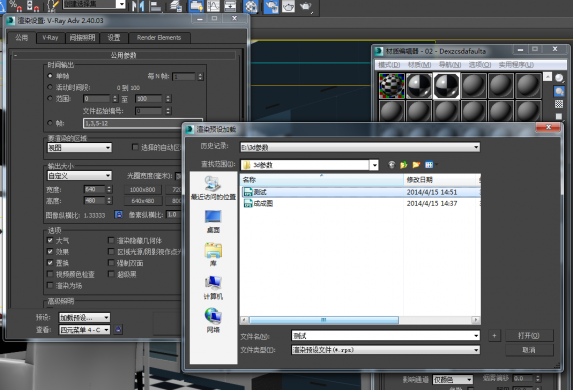Go to Network in the file dialog sidebar

213,321
